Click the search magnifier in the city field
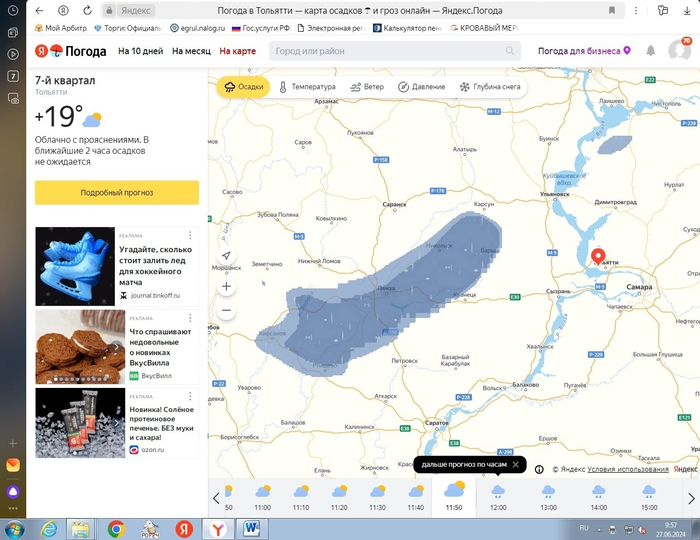The image size is (700, 540). pos(509,51)
